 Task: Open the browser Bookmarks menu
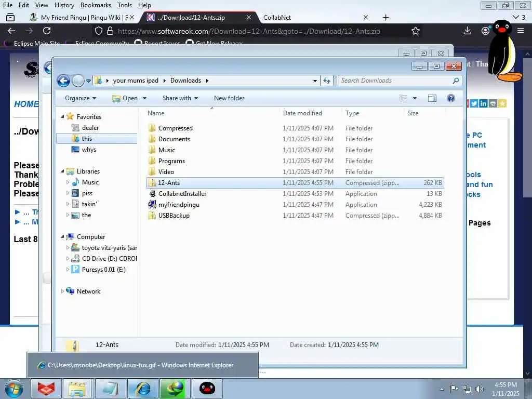coord(96,5)
